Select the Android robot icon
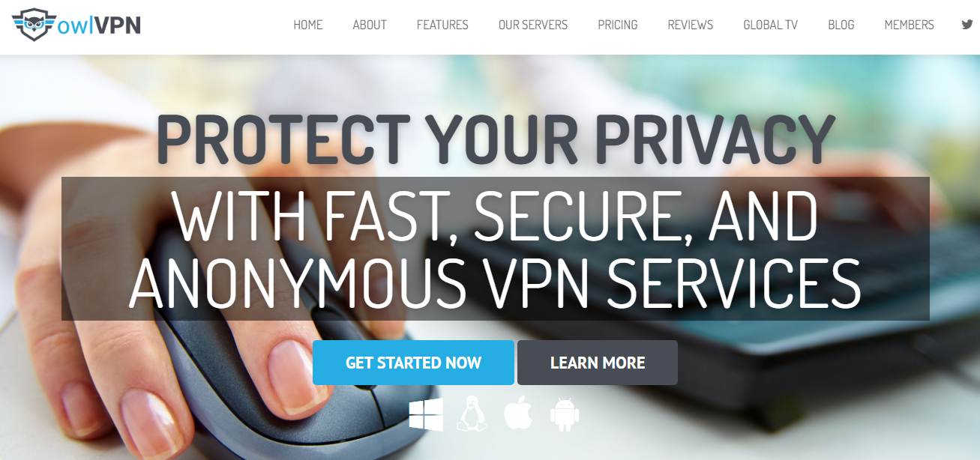This screenshot has height=460, width=980. pos(565,414)
